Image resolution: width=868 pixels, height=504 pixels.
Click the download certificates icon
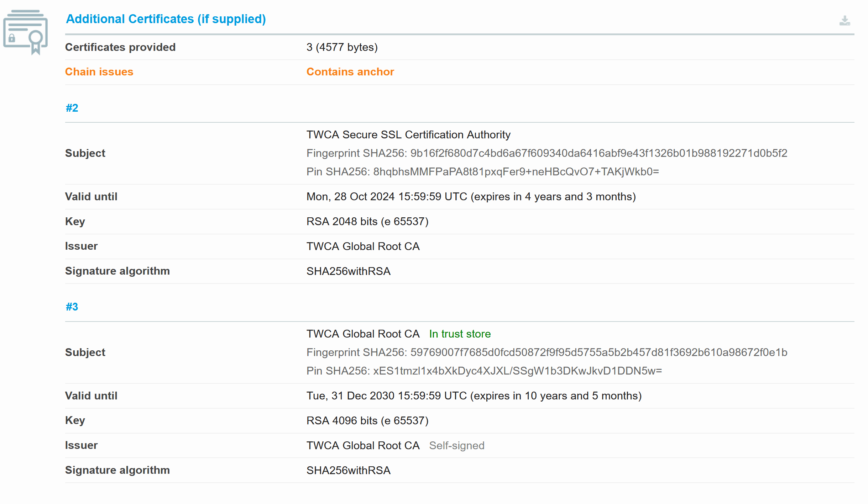coord(844,21)
